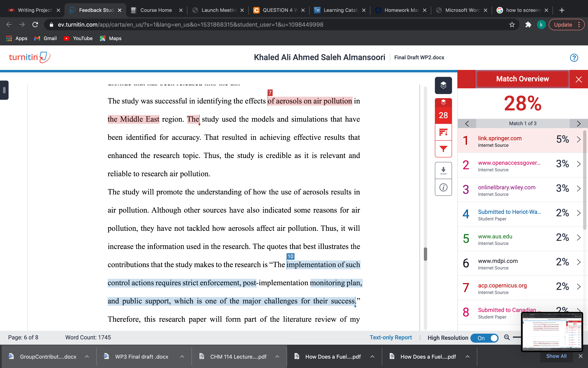This screenshot has width=588, height=368.
Task: Open the extensions puzzle icon
Action: [x=528, y=25]
